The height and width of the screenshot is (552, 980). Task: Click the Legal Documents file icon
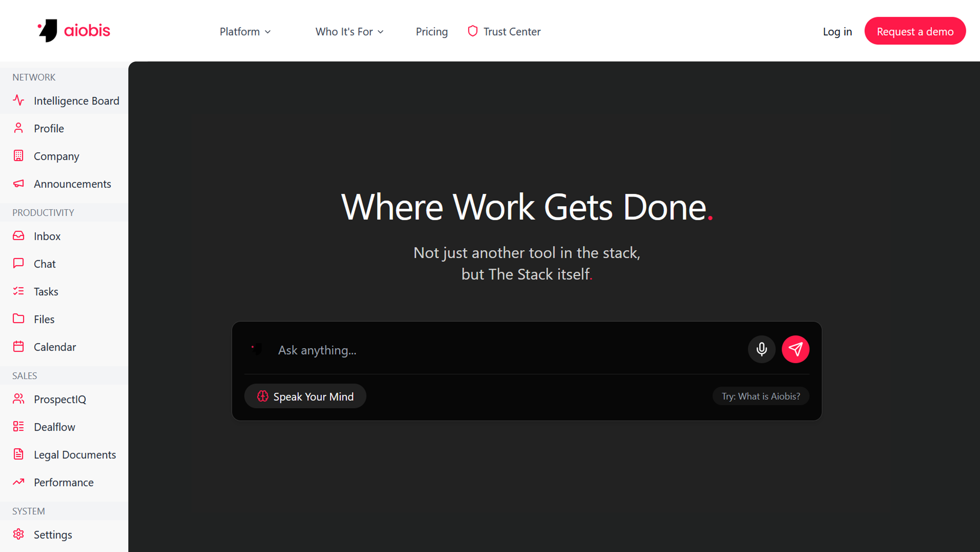point(18,454)
